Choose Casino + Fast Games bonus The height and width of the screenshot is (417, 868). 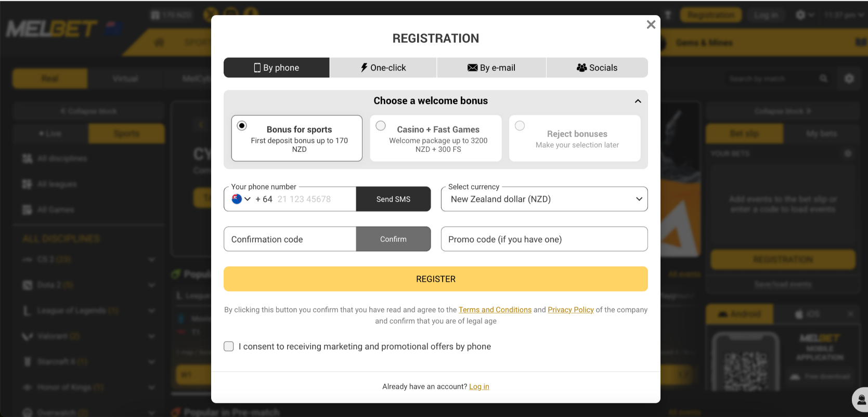click(x=381, y=126)
